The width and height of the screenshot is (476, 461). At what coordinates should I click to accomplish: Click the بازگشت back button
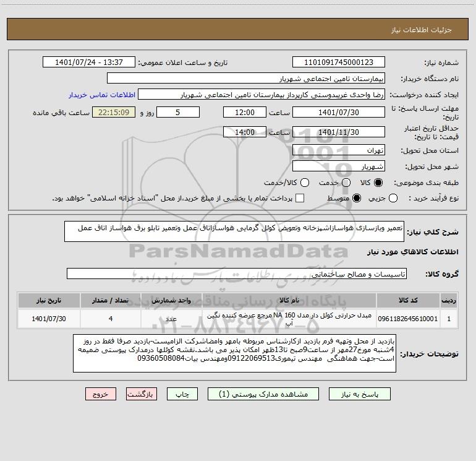142,394
